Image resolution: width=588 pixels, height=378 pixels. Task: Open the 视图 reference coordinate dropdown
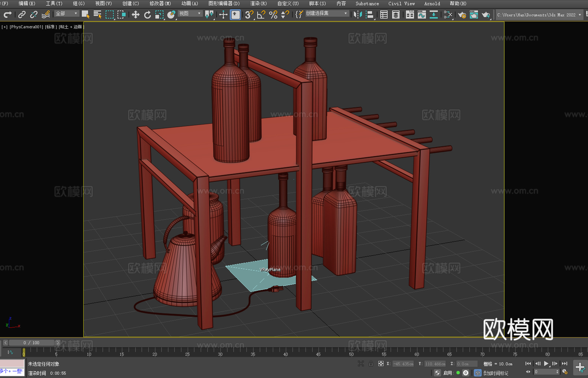coord(190,13)
